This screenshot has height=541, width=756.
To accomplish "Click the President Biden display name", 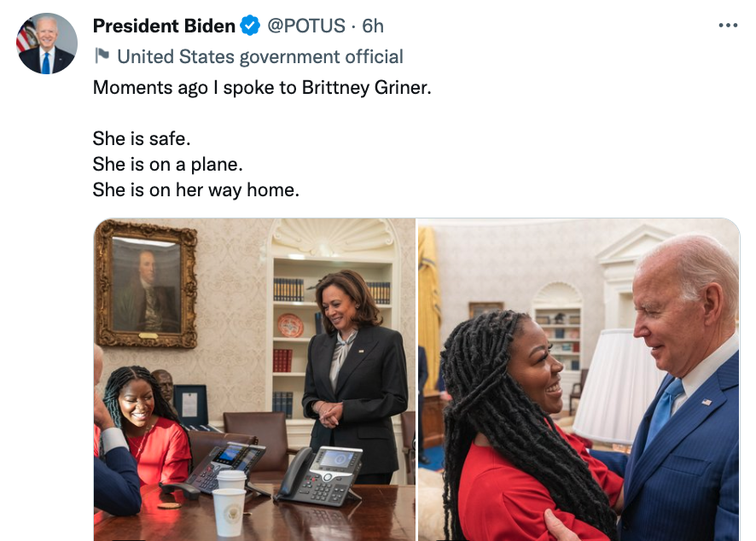I will click(x=164, y=26).
